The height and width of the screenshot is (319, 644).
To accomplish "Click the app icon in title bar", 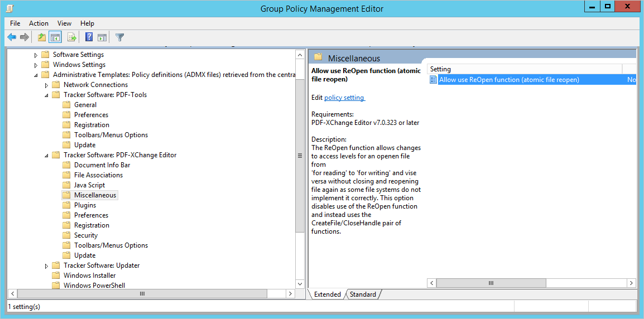I will click(9, 7).
